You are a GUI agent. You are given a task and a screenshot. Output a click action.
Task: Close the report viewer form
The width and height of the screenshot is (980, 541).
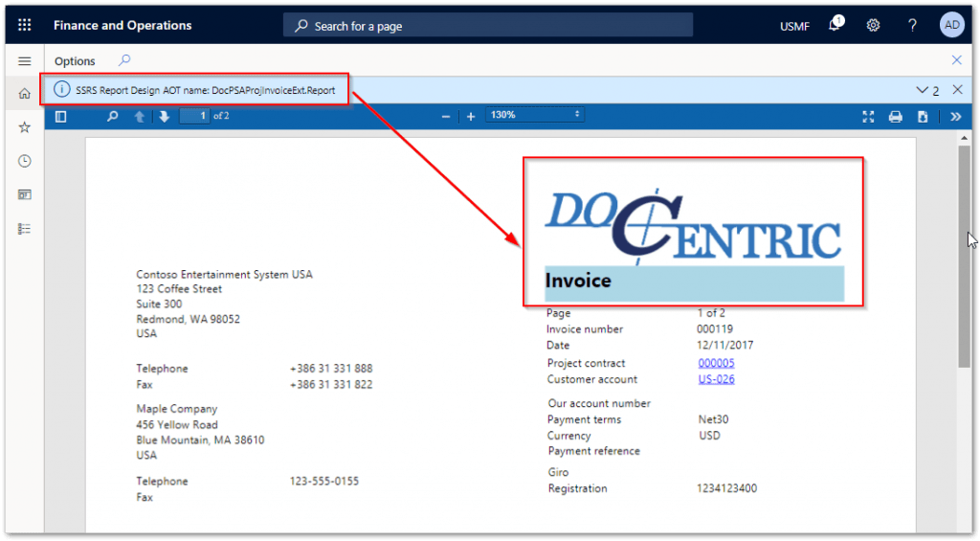tap(957, 60)
